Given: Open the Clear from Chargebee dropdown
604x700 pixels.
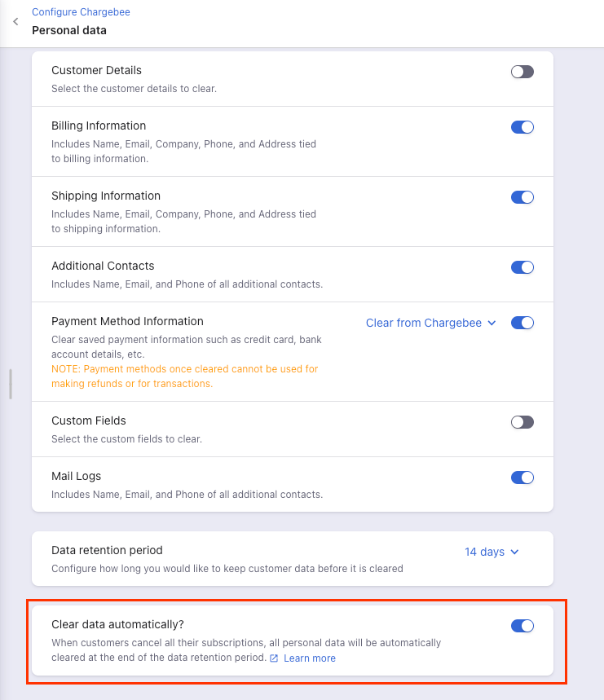Looking at the screenshot, I should tap(424, 323).
